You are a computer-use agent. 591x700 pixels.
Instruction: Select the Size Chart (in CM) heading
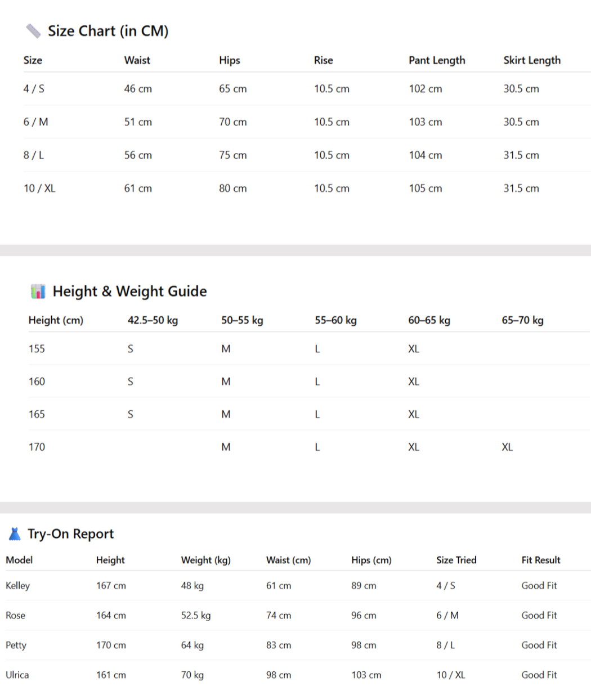(108, 31)
